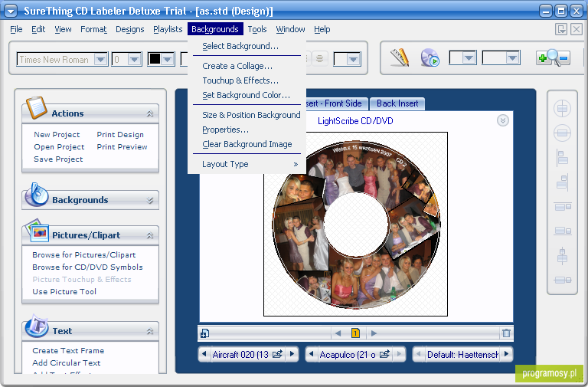This screenshot has height=387, width=588.
Task: Click the align top edges icon
Action: [563, 206]
